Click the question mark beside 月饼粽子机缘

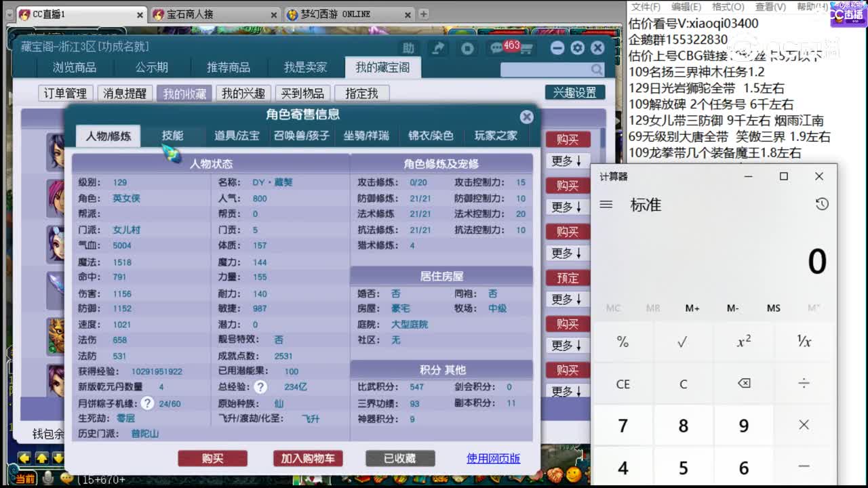tap(147, 403)
